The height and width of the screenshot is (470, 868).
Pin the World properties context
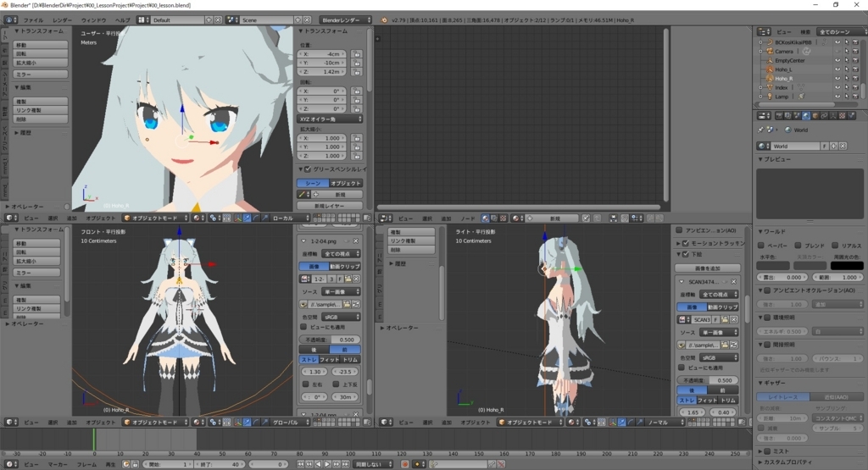(760, 130)
